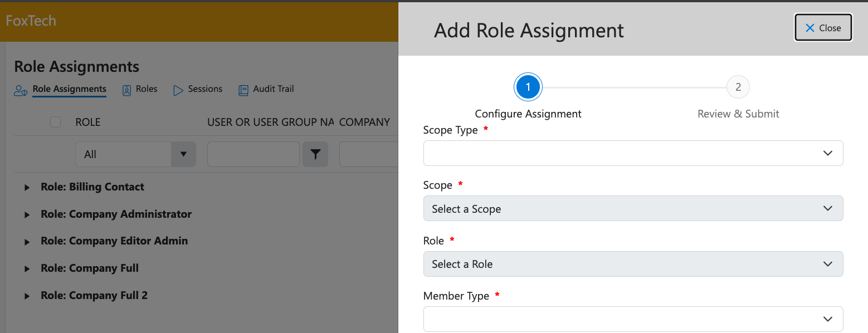Screen dimensions: 868x333
Task: Expand the Role: Company Full group
Action: click(x=27, y=269)
